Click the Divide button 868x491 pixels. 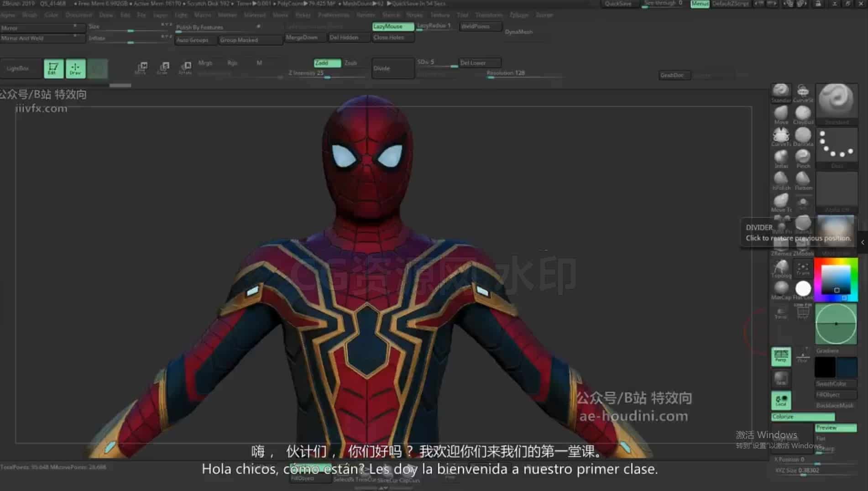(392, 68)
